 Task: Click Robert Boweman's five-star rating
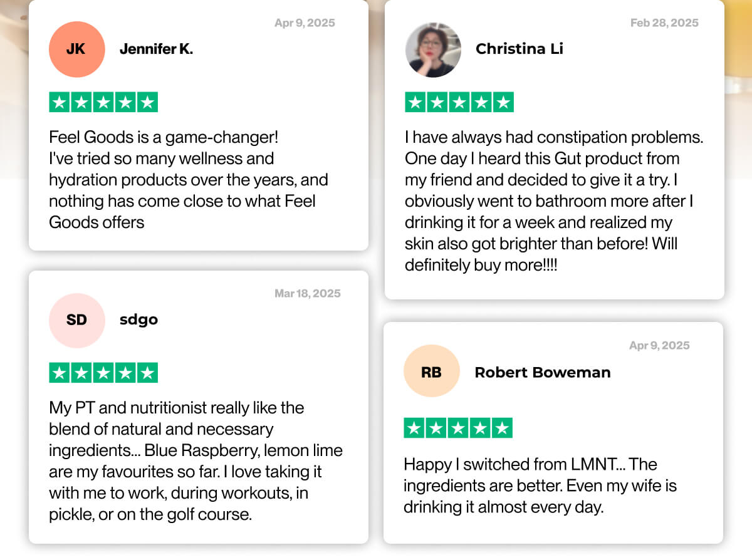(x=458, y=428)
